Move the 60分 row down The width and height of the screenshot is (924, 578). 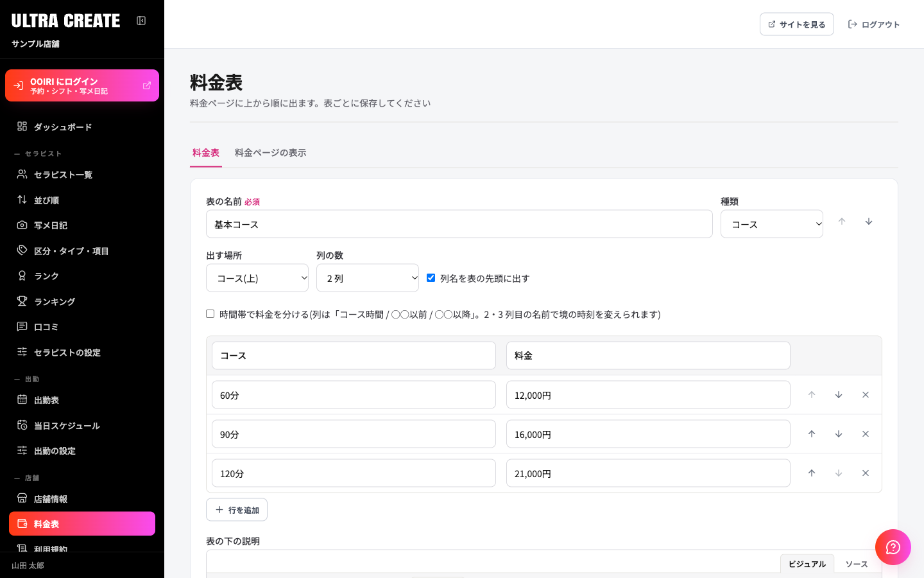click(839, 395)
